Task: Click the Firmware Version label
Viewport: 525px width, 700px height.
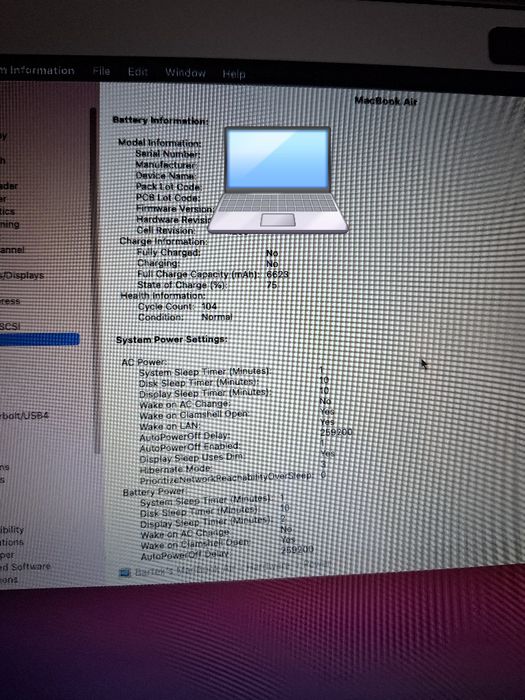Action: tap(175, 208)
